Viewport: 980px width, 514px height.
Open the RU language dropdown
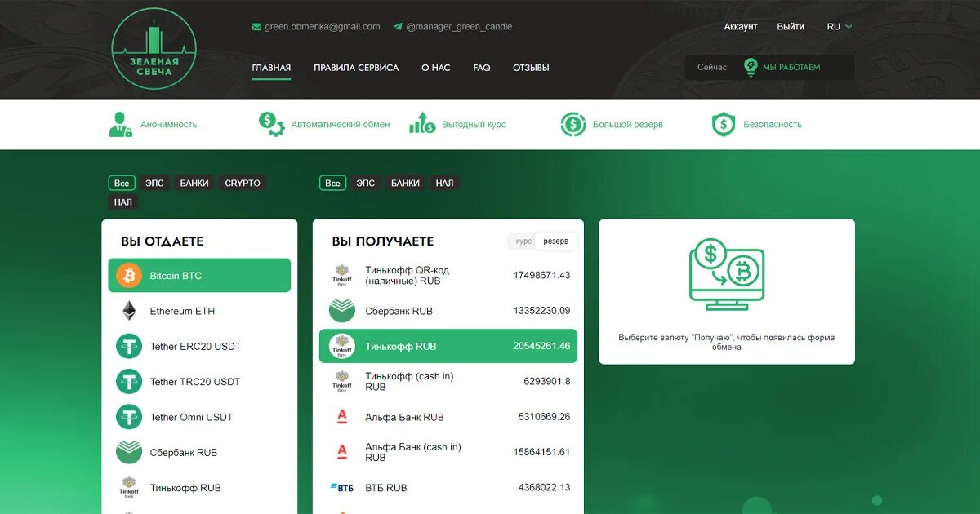point(840,27)
